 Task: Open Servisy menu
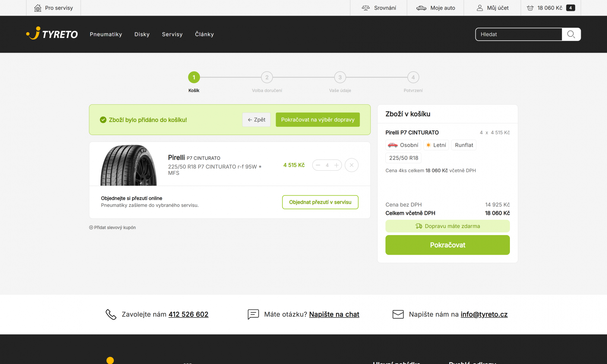[172, 34]
